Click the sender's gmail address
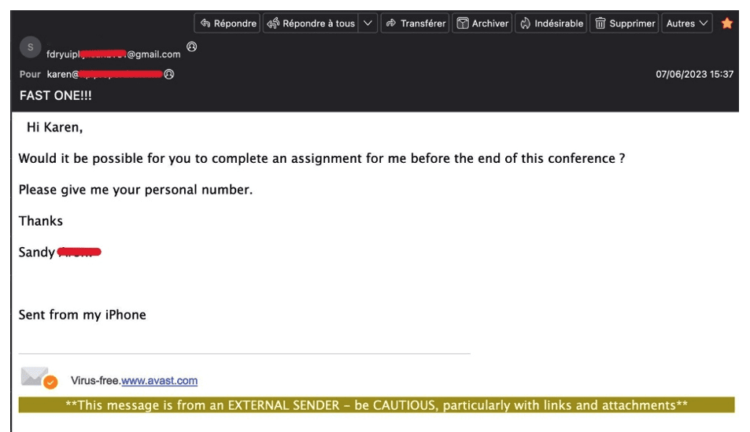Image resolution: width=750 pixels, height=432 pixels. tap(112, 54)
